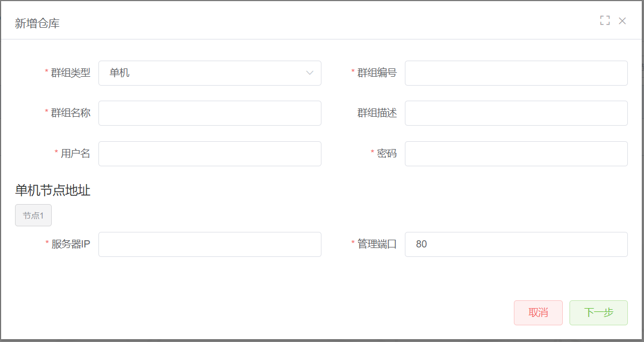Screen dimensions: 644x342
Task: Click the chevron arrow in 群组类型 select
Action: 310,73
